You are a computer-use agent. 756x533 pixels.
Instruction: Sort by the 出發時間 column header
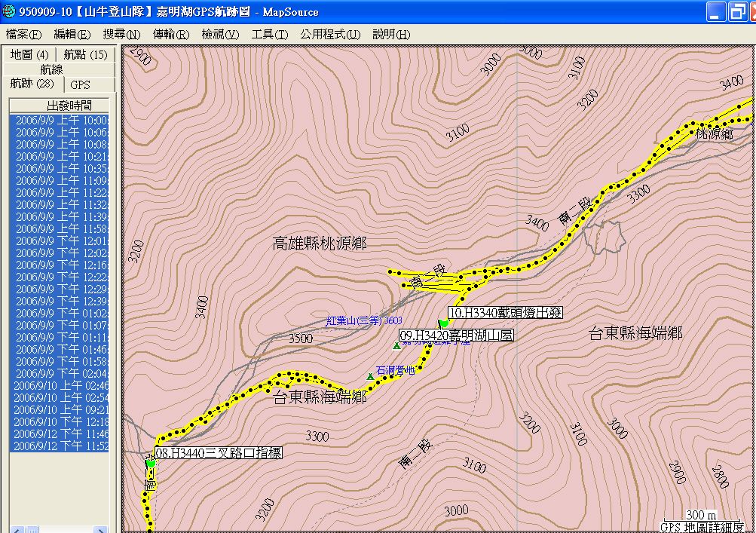60,106
